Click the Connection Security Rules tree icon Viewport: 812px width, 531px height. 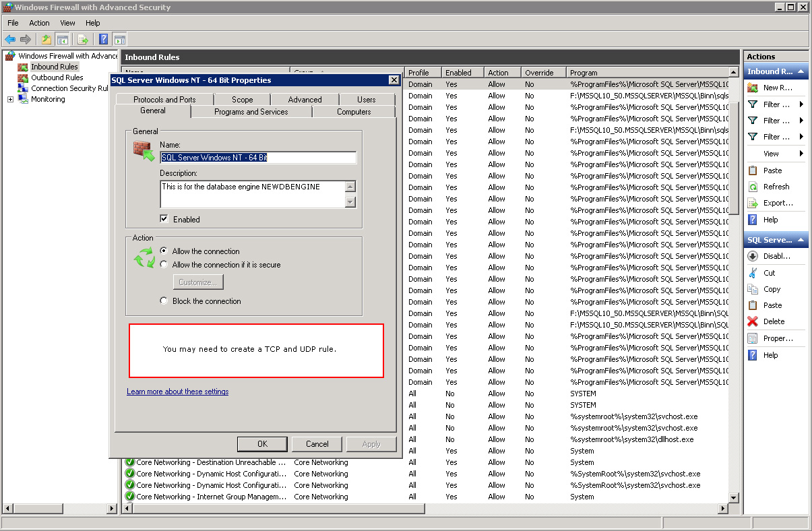tap(23, 88)
